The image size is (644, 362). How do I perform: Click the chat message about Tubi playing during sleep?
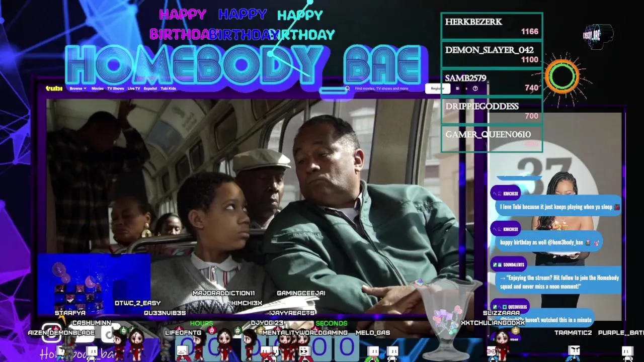click(559, 207)
